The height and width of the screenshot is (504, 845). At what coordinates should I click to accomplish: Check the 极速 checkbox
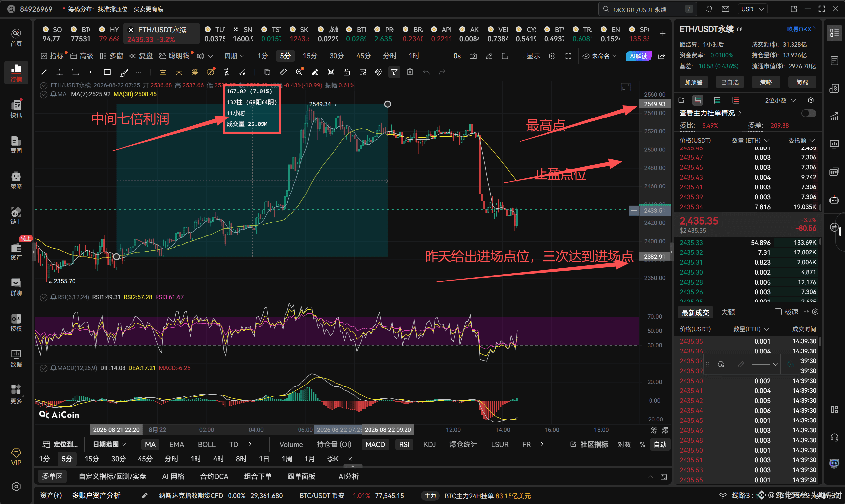pos(778,312)
